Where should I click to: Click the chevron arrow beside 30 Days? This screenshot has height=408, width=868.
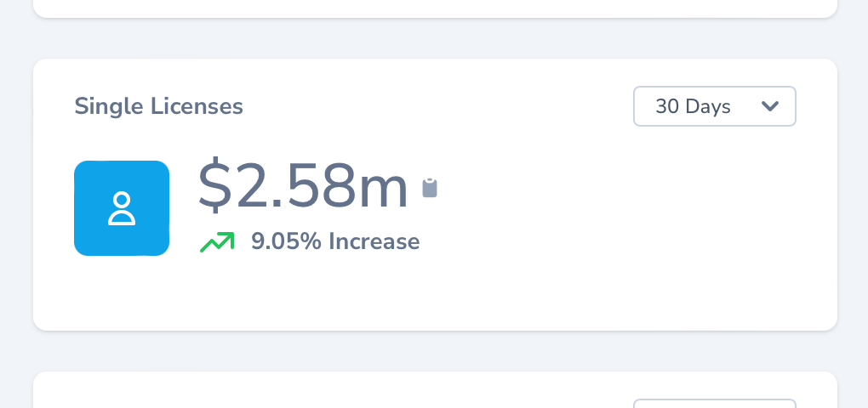(x=770, y=106)
